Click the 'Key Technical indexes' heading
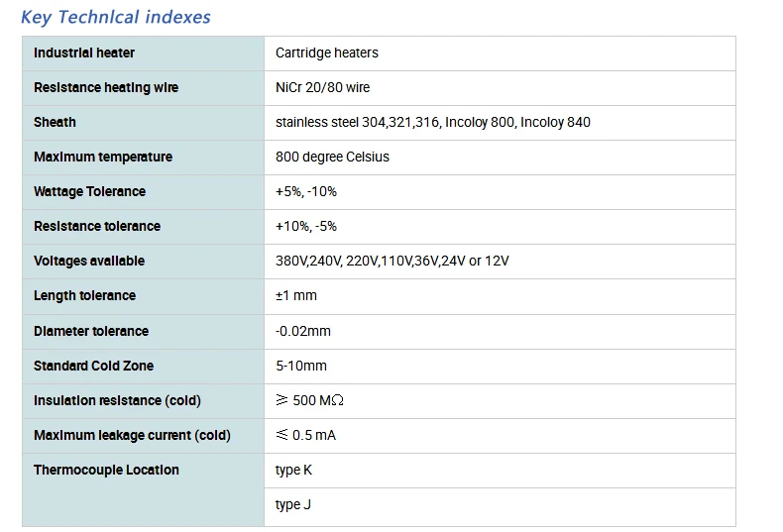783x532 pixels. (116, 17)
